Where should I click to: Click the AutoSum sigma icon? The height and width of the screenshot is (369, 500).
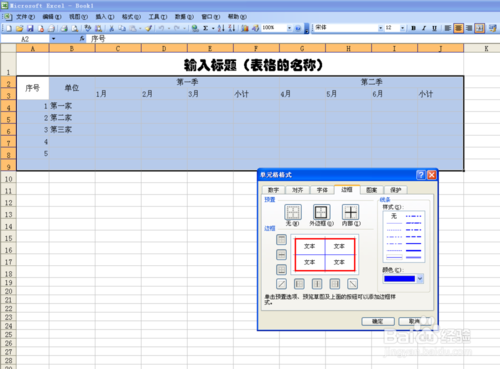(206, 28)
